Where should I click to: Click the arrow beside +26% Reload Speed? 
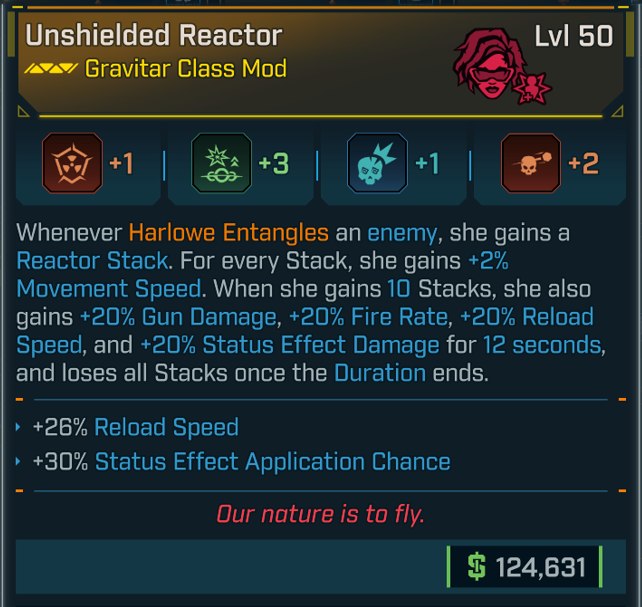(x=21, y=428)
